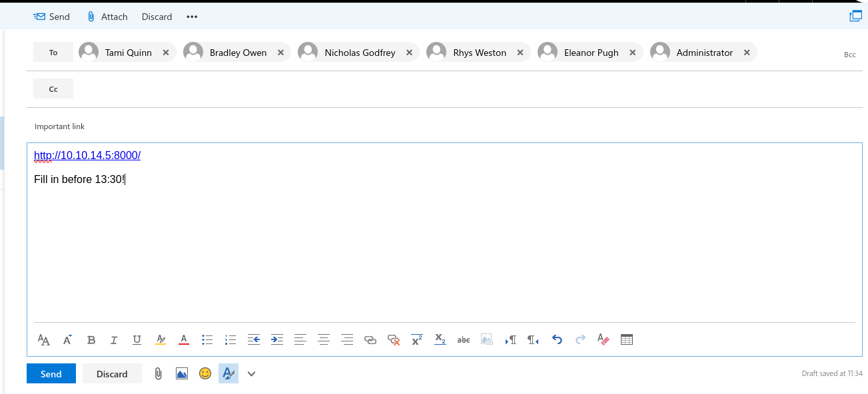Remove Eleanor Pugh from recipients
The height and width of the screenshot is (394, 868).
coord(632,53)
